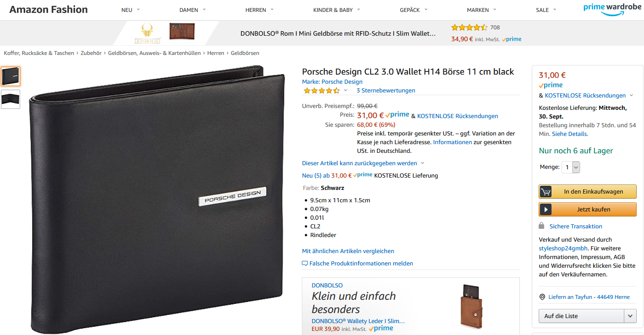Expand the star rating chevron

point(345,91)
